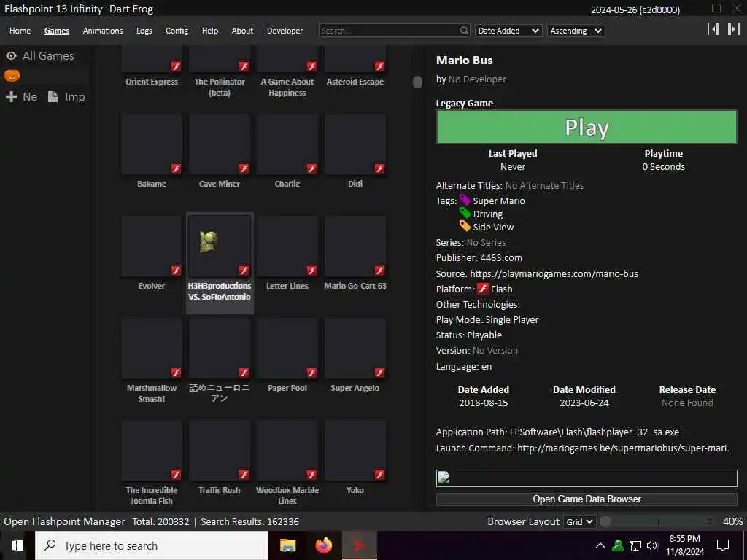Click Flash badge on Evolver thumbnail
The width and height of the screenshot is (747, 560).
click(x=176, y=271)
